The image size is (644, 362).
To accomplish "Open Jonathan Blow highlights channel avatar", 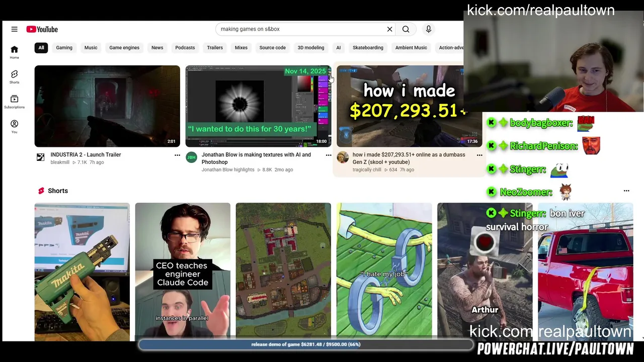I will (x=192, y=157).
